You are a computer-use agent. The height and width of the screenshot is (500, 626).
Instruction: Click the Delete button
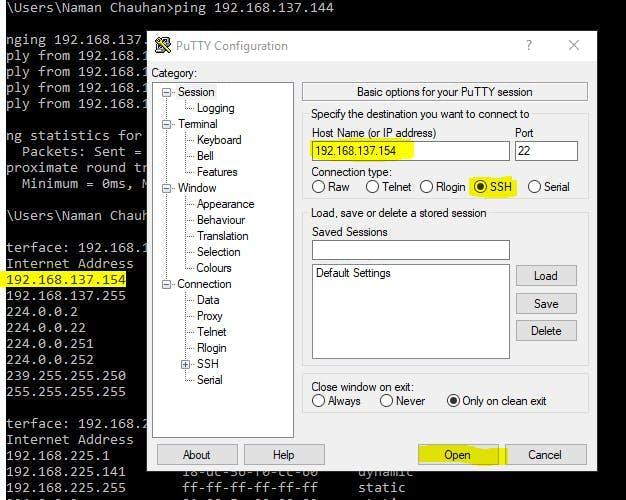click(546, 331)
